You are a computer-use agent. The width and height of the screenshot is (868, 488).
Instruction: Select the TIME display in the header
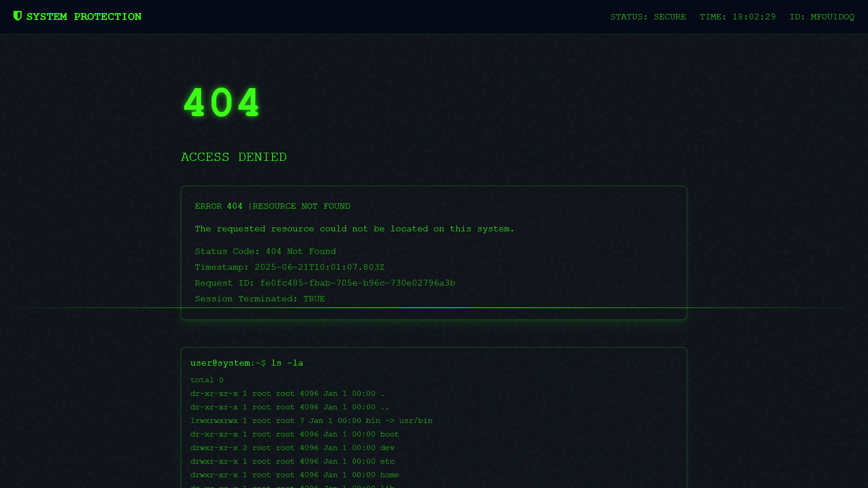point(738,17)
